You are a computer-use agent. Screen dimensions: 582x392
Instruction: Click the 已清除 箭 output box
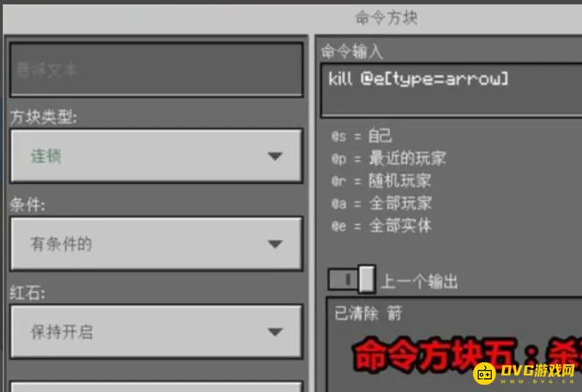(x=454, y=345)
